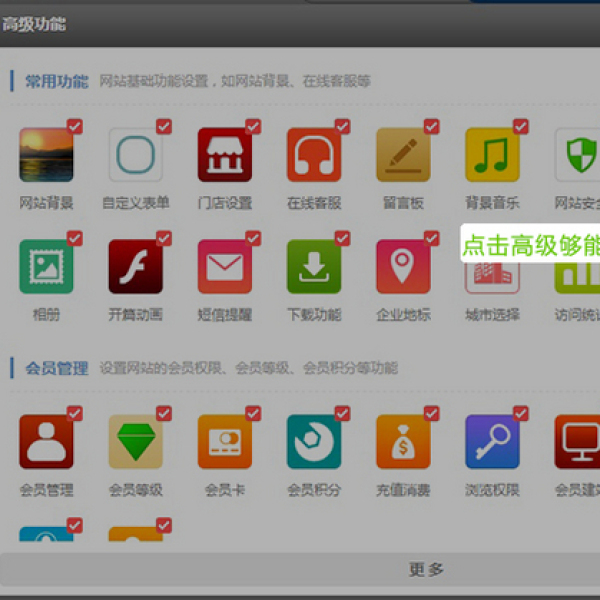Toggle checkmark on 浏览权限
Image resolution: width=600 pixels, height=600 pixels.
[520, 413]
